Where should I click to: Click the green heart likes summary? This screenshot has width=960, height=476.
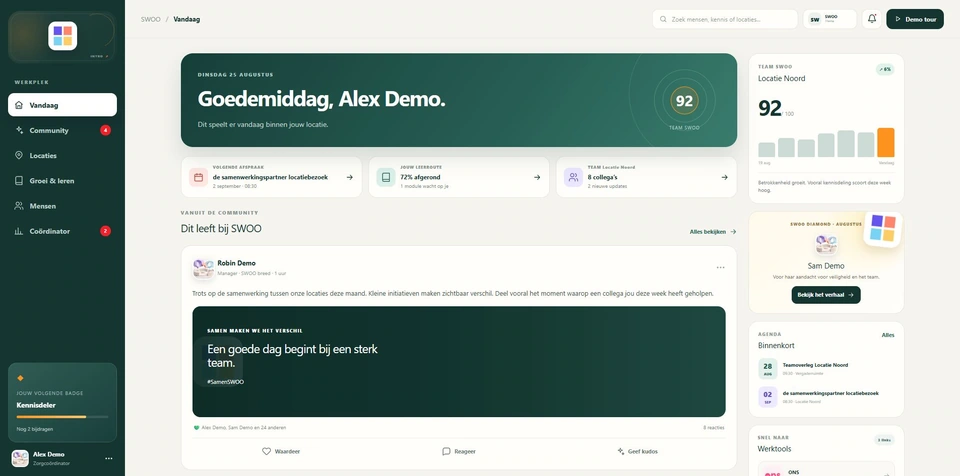239,428
